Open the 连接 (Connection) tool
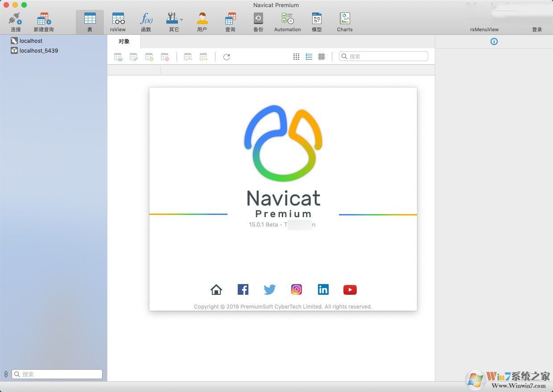The width and height of the screenshot is (553, 392). click(x=15, y=20)
